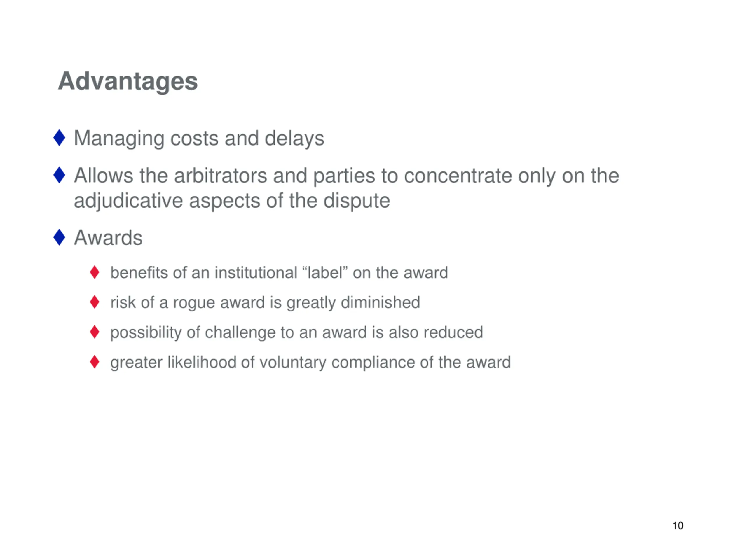The image size is (747, 560).
Task: Click red diamond bullet beside 'greater likelihood'
Action: click(x=95, y=361)
